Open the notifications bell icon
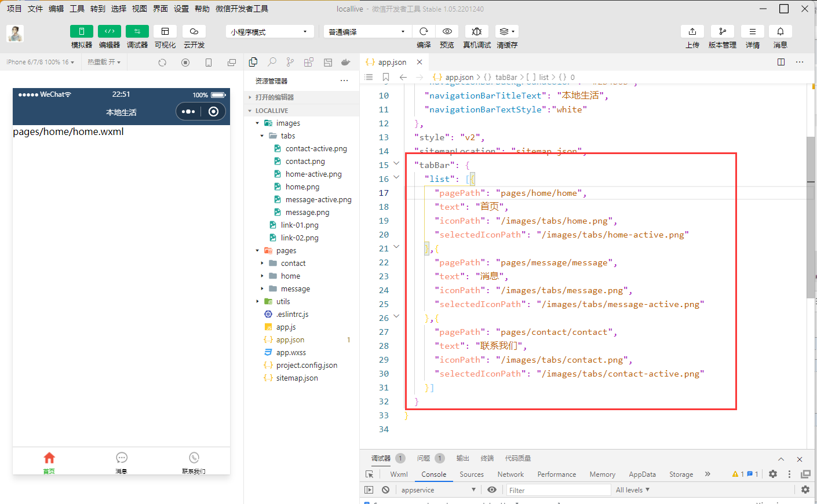 780,31
